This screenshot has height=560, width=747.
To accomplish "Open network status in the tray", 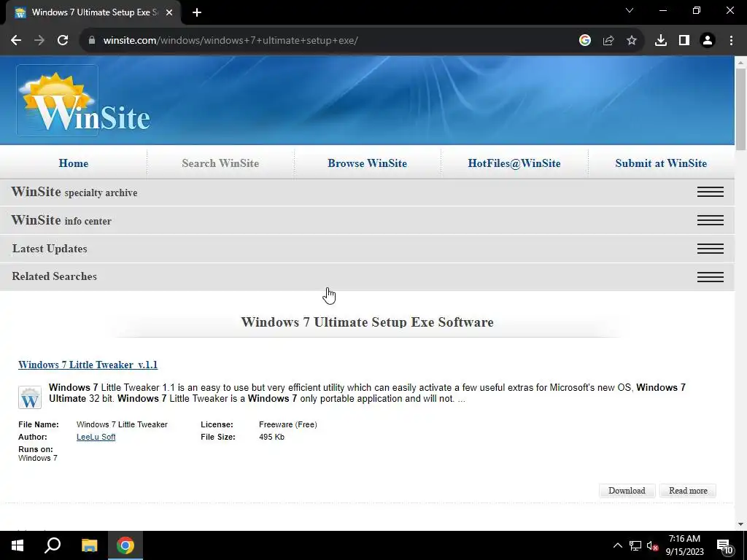I will coord(635,545).
